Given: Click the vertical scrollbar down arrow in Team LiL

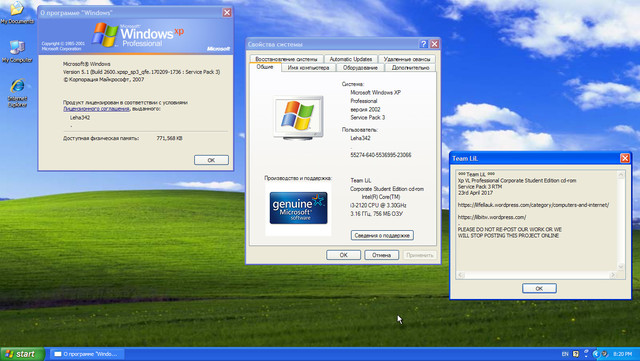Looking at the screenshot, I should click(621, 267).
